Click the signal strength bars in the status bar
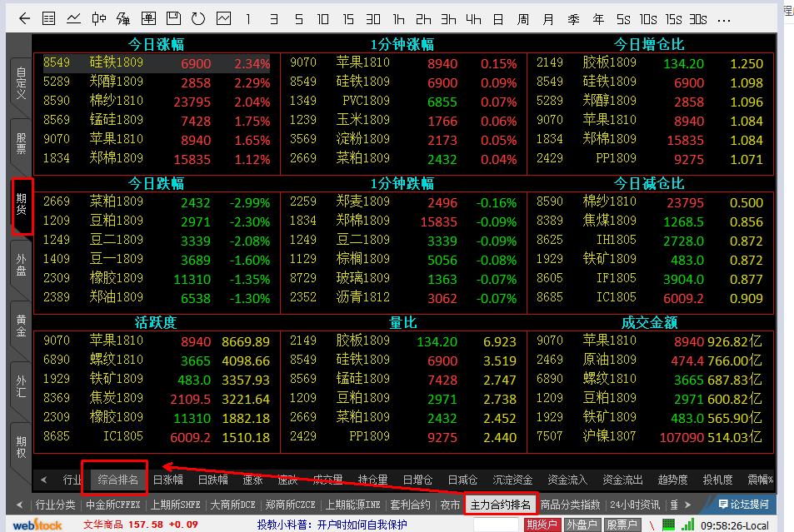This screenshot has height=532, width=794. click(x=688, y=525)
